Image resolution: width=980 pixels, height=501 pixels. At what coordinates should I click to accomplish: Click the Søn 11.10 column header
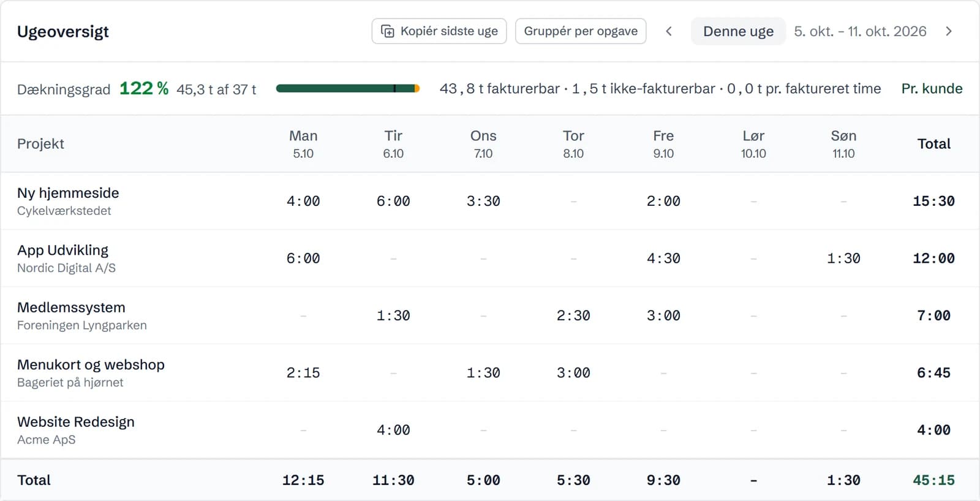point(843,144)
